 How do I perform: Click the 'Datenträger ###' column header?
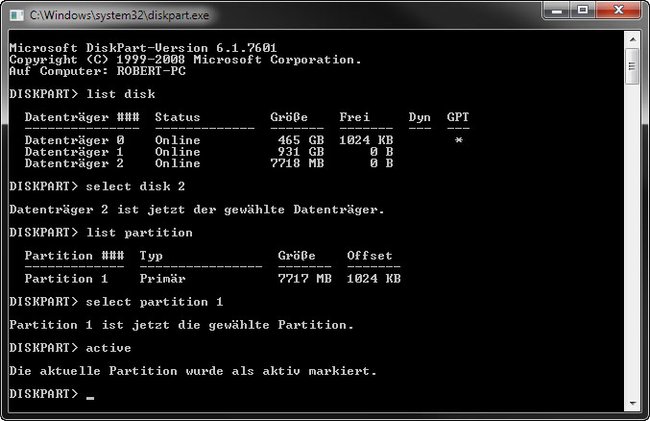82,117
